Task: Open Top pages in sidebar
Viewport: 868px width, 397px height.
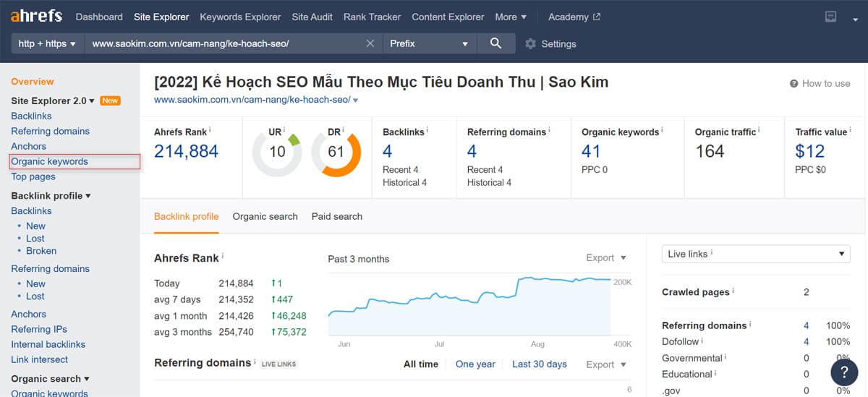Action: pos(33,176)
